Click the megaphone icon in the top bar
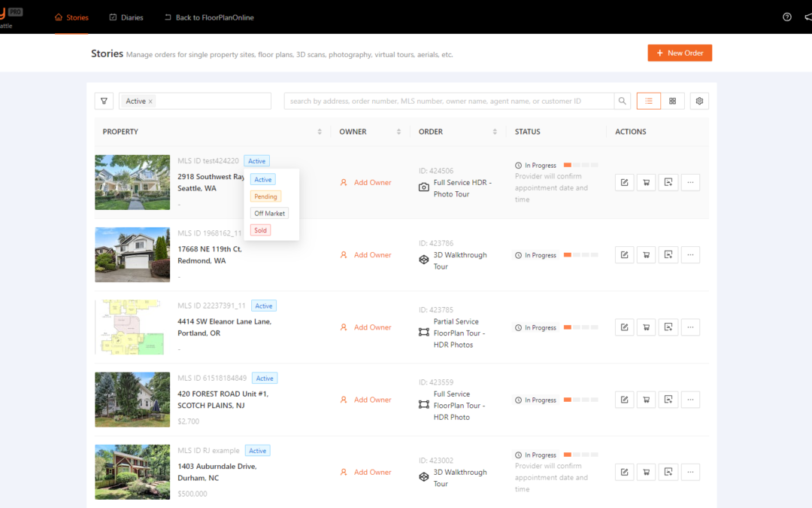Viewport: 812px width, 508px height. coord(807,17)
